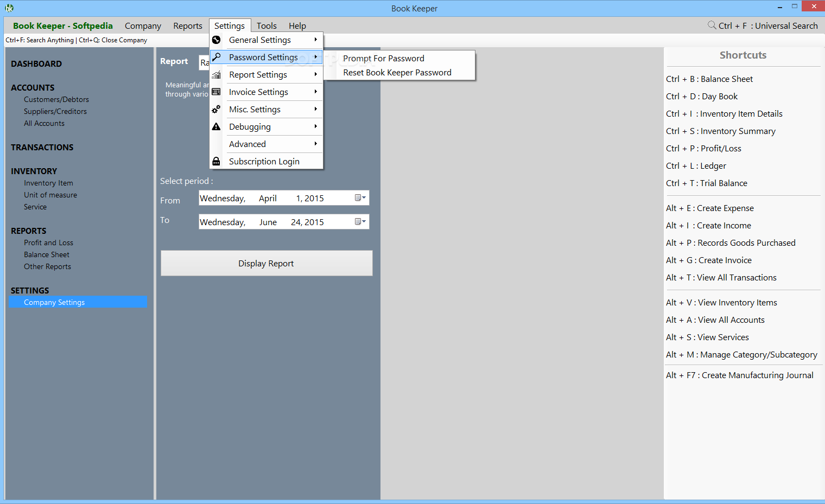Click Ctrl + P : Profit/Loss shortcut
Viewport: 825px width, 504px height.
click(x=703, y=148)
